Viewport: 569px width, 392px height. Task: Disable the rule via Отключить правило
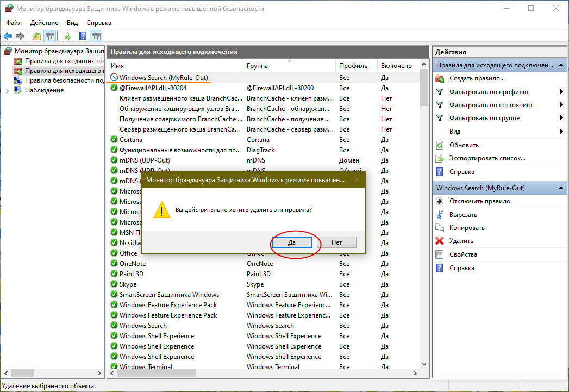479,201
